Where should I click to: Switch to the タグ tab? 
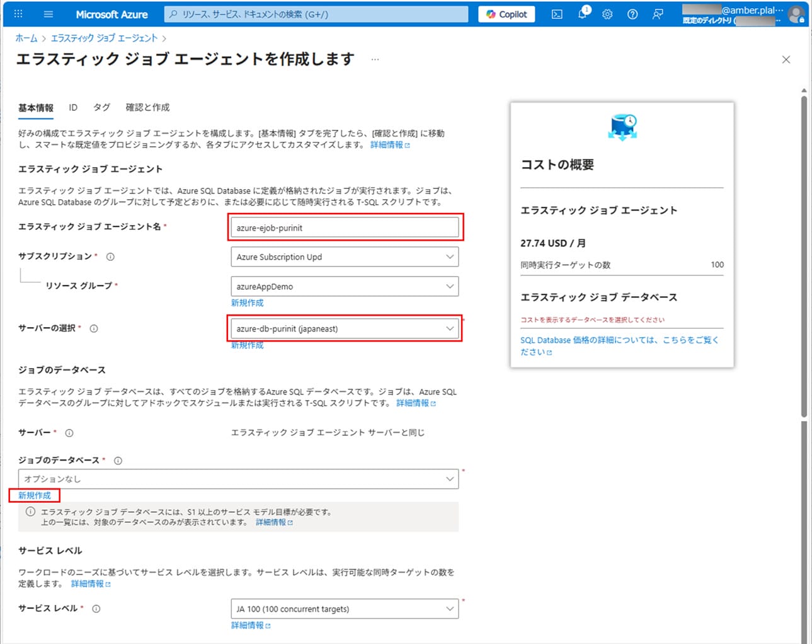101,108
